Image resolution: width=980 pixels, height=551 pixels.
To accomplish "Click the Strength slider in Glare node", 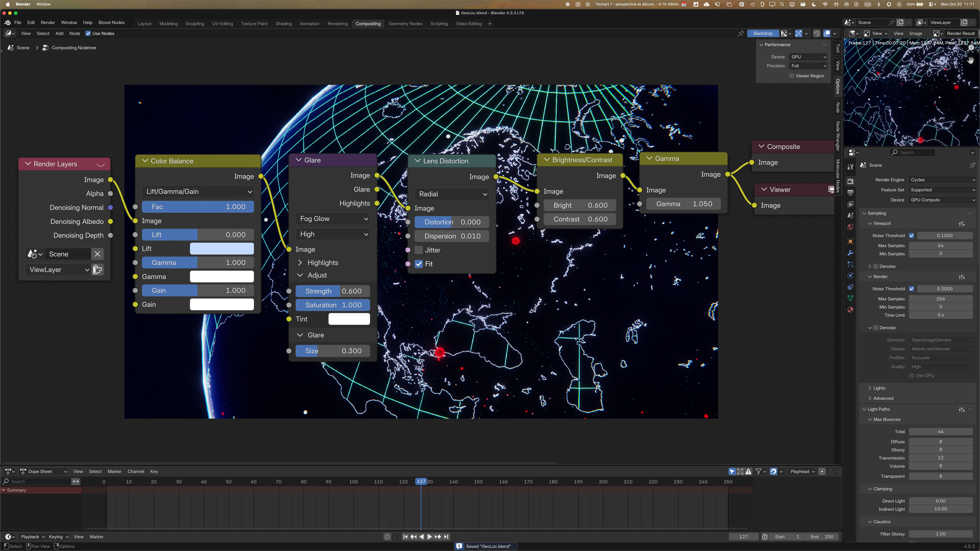I will click(x=333, y=291).
